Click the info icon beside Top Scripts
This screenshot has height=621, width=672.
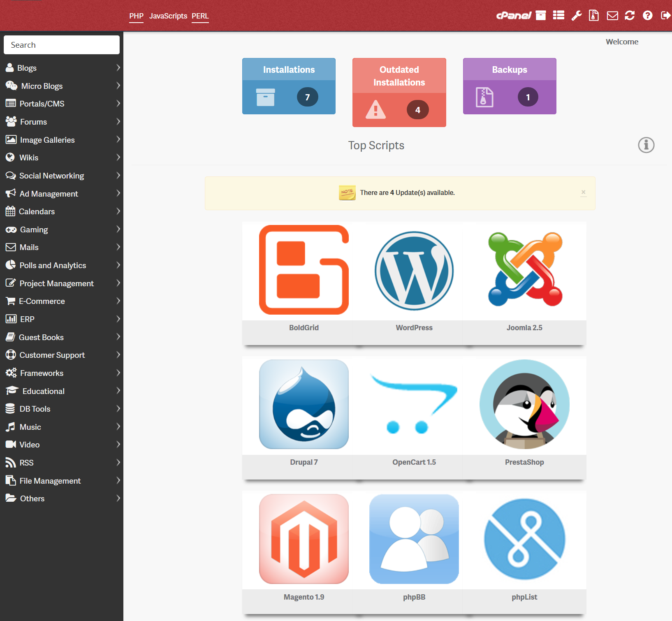[x=646, y=145]
